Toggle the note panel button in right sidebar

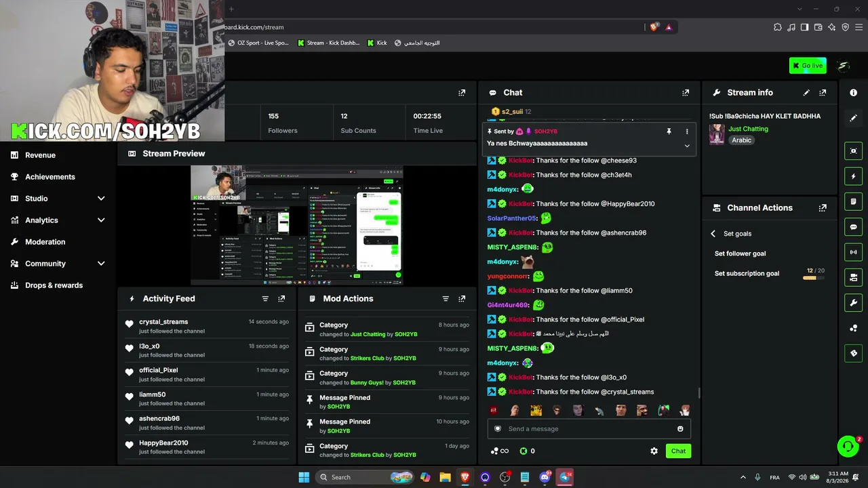pyautogui.click(x=853, y=201)
